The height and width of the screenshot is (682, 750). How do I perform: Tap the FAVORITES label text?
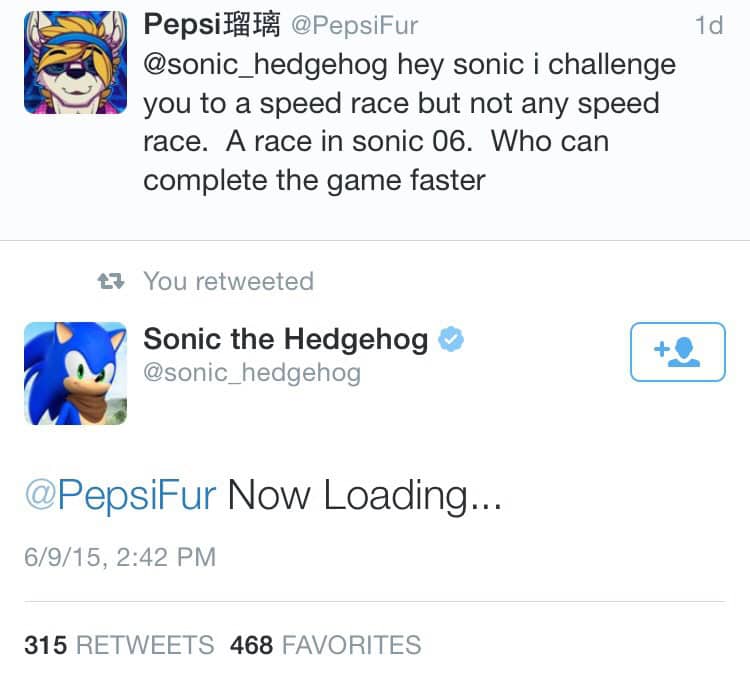pyautogui.click(x=352, y=645)
